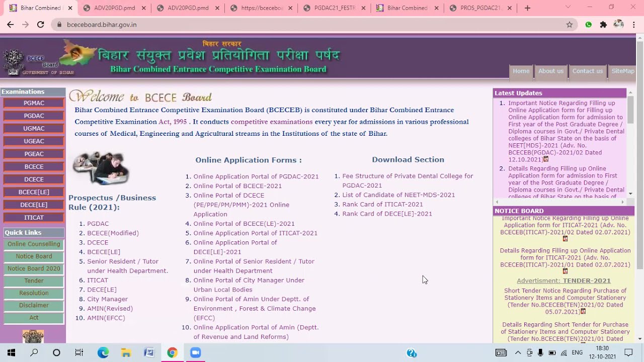This screenshot has width=644, height=362.
Task: Open the ITICAT examinations menu item
Action: (34, 218)
